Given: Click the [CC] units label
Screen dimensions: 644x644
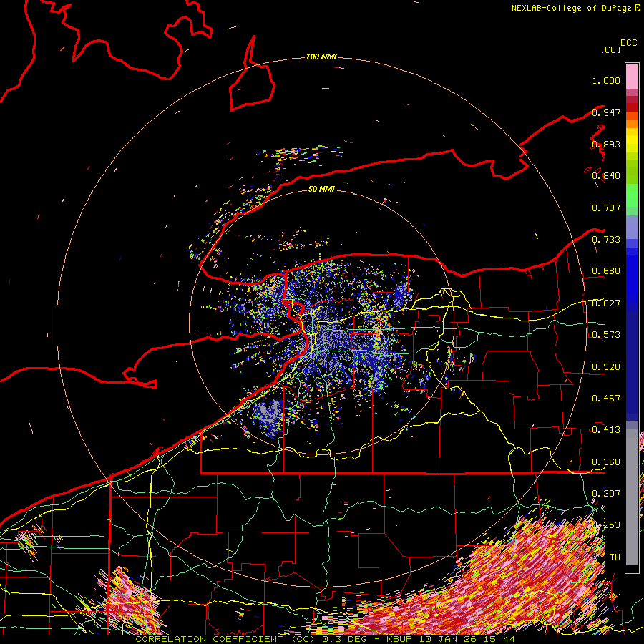Looking at the screenshot, I should (610, 49).
